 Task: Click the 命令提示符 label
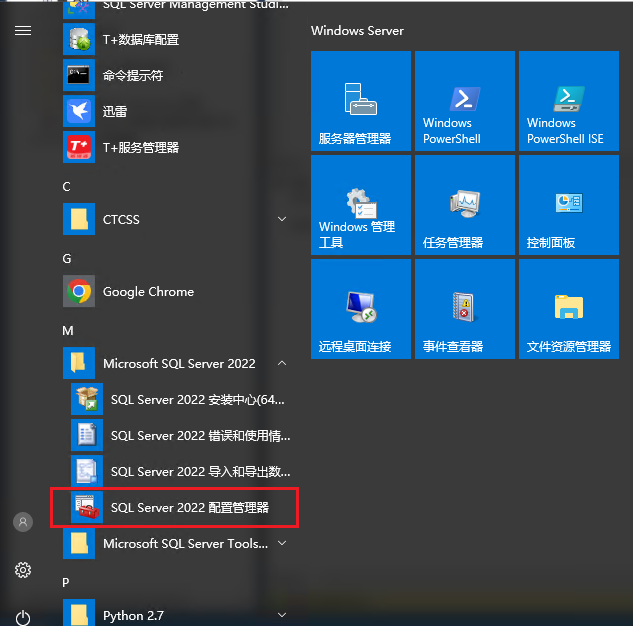133,75
